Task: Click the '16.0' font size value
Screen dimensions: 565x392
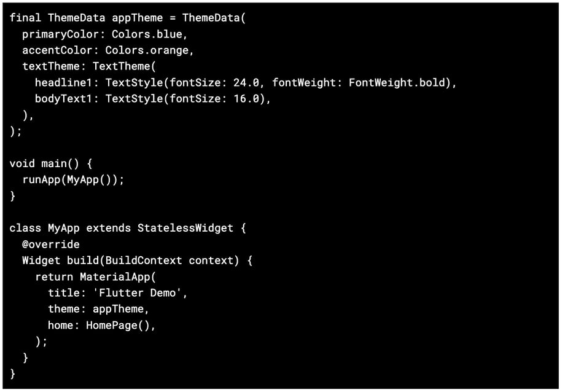Action: (x=246, y=98)
